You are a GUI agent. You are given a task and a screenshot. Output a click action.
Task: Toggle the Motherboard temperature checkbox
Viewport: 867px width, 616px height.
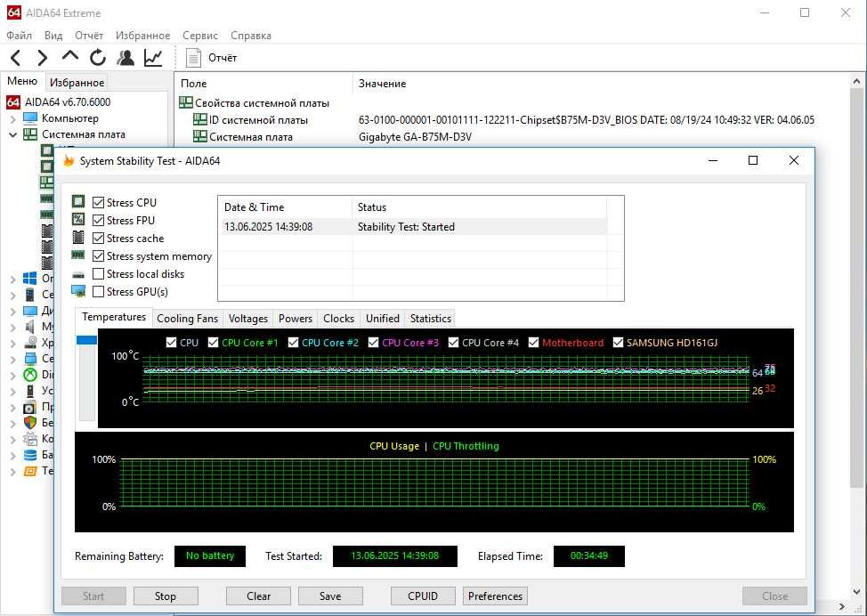(533, 343)
